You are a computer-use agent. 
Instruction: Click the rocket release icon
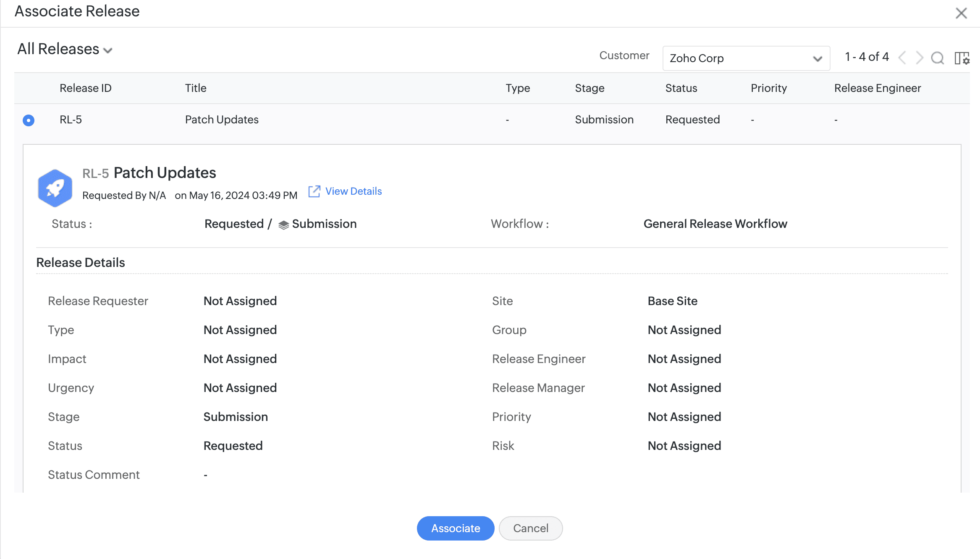tap(55, 188)
